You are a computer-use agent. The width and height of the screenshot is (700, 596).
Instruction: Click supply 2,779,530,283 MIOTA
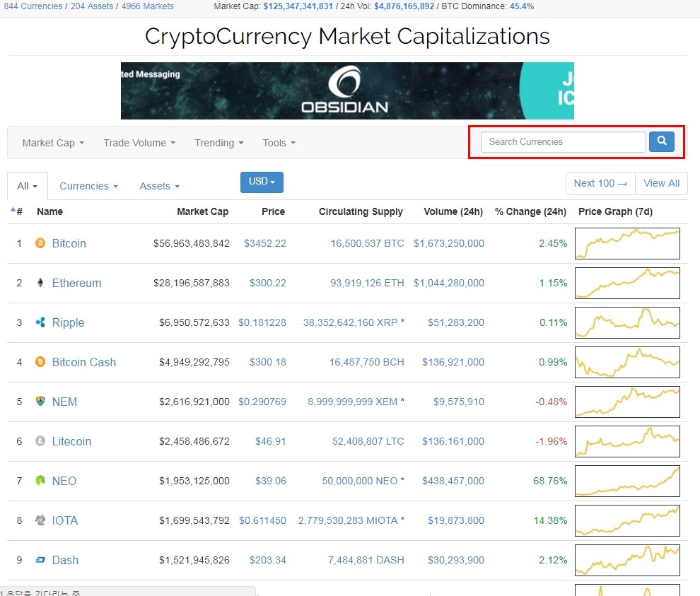pos(348,520)
